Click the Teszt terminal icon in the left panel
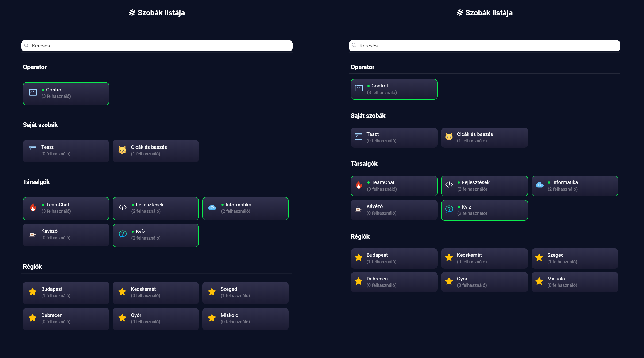 pyautogui.click(x=32, y=150)
